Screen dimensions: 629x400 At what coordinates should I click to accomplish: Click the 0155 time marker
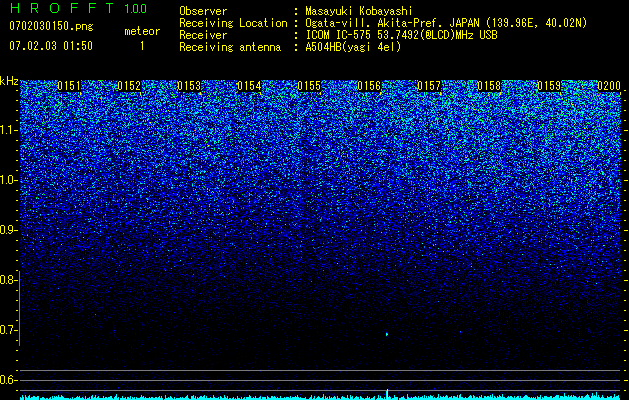point(309,86)
